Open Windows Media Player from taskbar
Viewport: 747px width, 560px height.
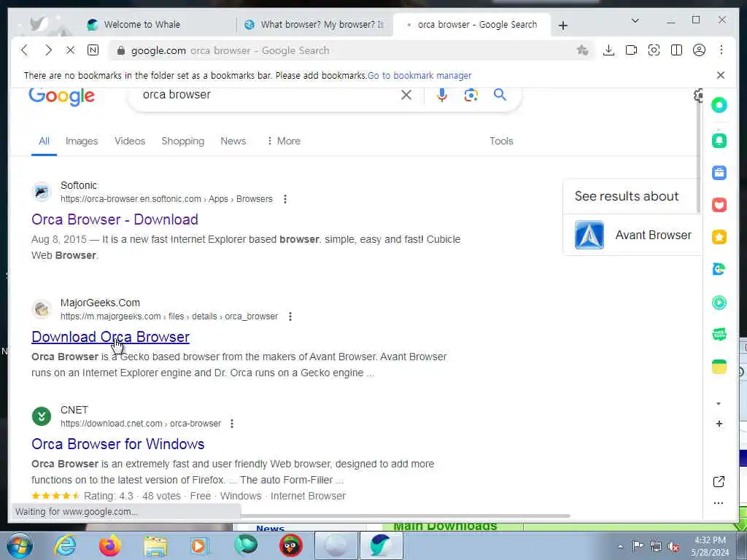(200, 545)
